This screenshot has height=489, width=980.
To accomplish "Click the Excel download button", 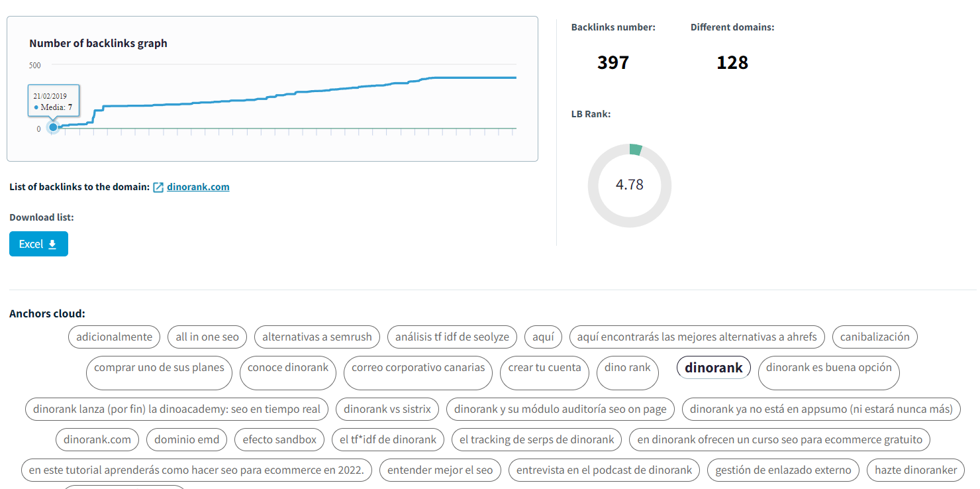I will click(x=38, y=244).
